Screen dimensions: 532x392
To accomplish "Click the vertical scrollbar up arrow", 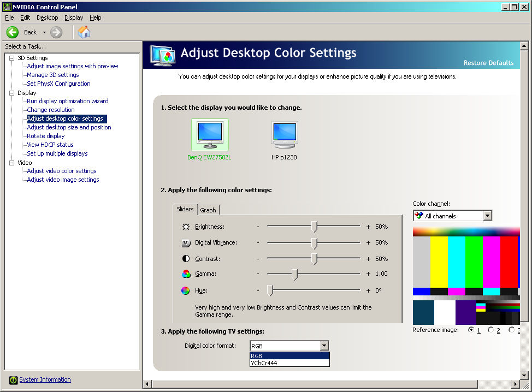I will 524,46.
